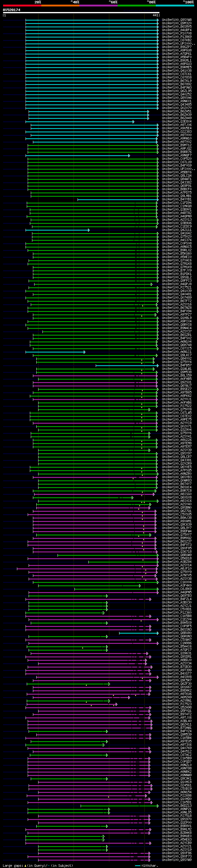The width and height of the screenshot is (197, 868).
Task: Open hit UniRef100_Q9SYW9
Action: point(176,860)
